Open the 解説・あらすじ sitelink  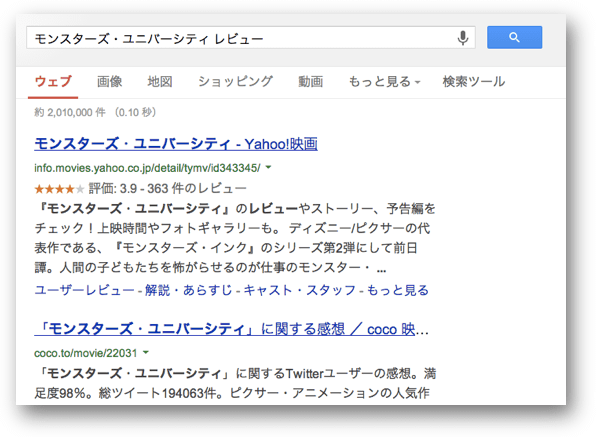coord(189,290)
